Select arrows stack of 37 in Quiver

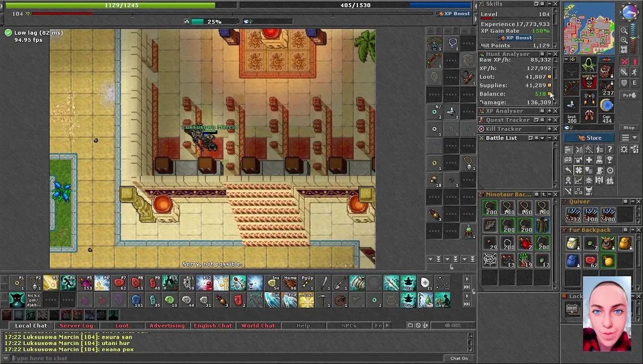(572, 214)
